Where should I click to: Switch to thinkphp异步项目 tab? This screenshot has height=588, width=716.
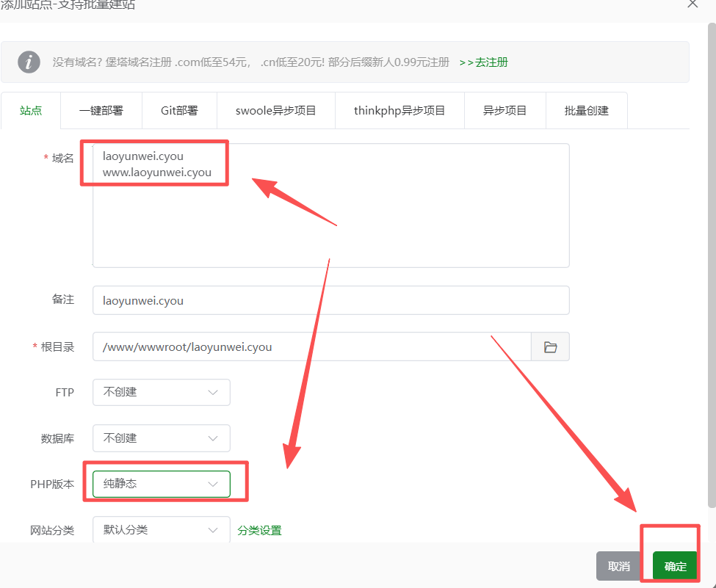pos(399,111)
